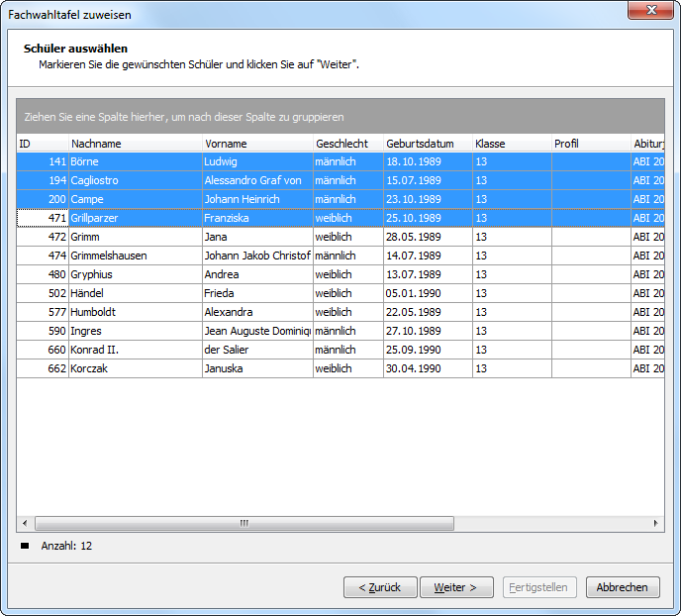Click ID cell 590
Viewport: 681px width, 616px height.
pos(43,331)
